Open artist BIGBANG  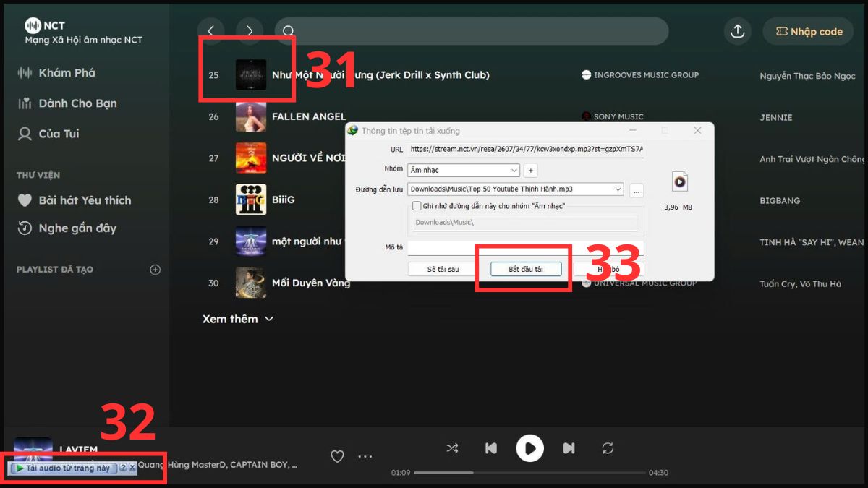(x=780, y=200)
